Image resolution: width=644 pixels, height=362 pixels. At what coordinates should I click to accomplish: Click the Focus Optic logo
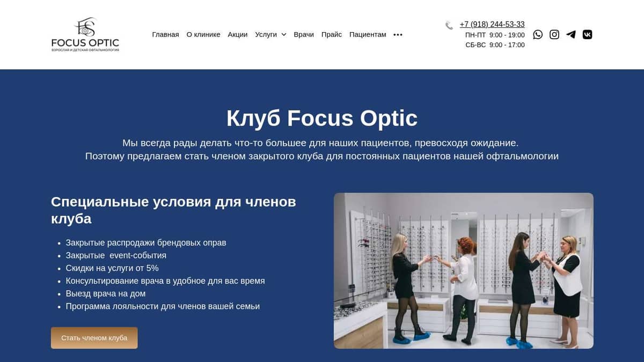pos(85,34)
